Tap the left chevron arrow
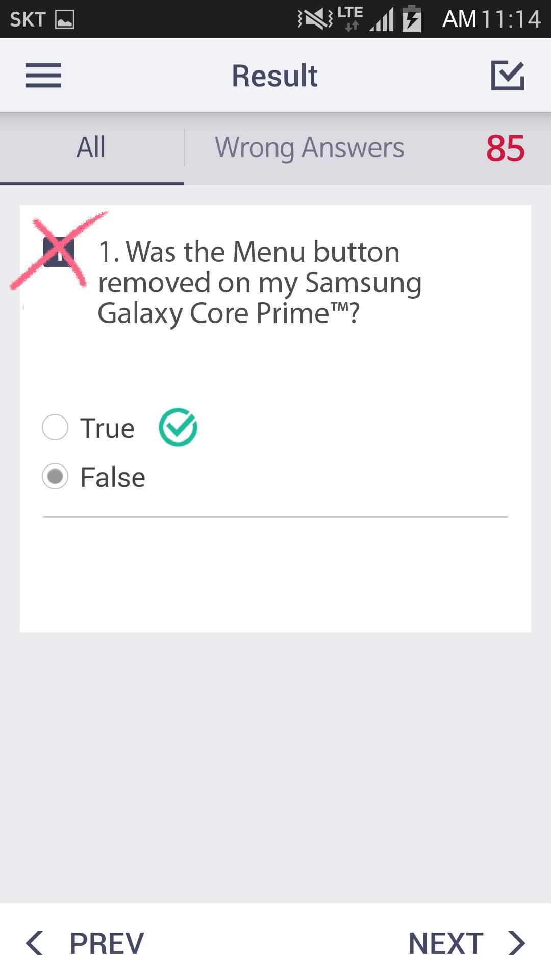Screen dimensions: 551x980 pos(35,943)
